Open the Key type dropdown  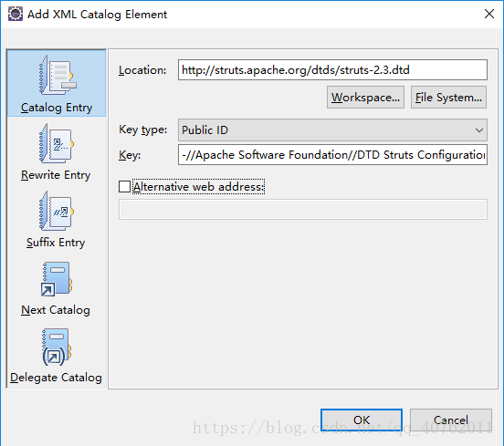point(332,130)
